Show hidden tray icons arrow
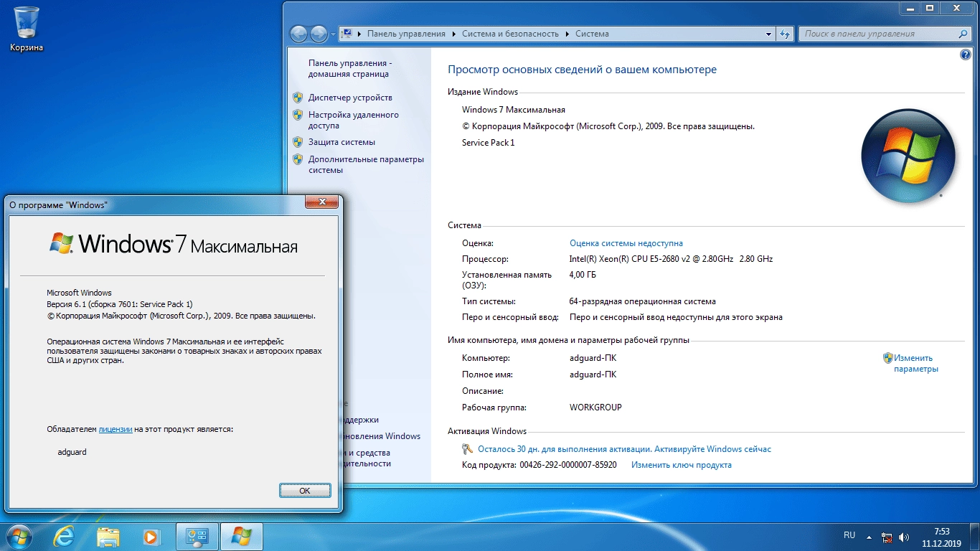980x551 pixels. [869, 537]
